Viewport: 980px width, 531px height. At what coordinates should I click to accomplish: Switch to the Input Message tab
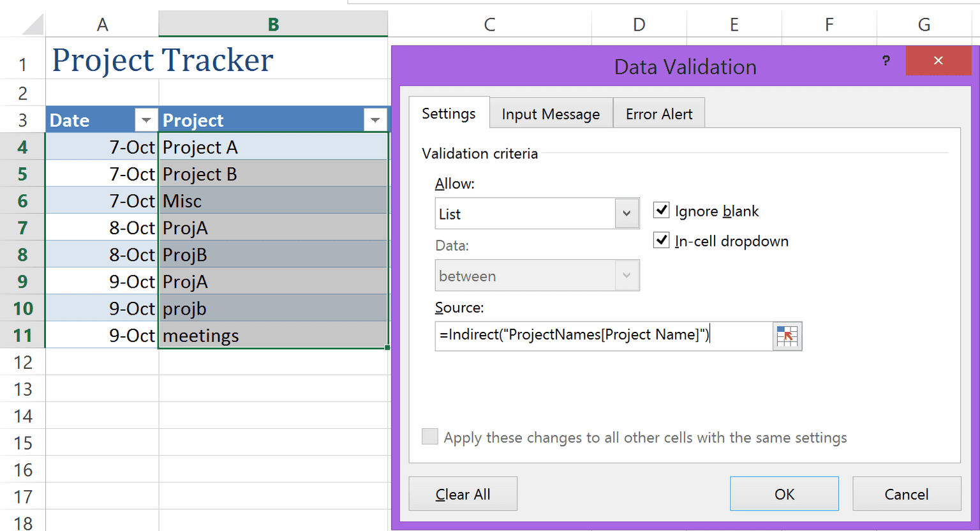551,114
